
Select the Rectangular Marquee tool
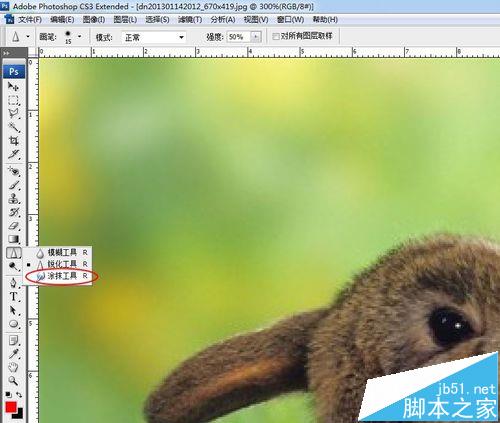[13, 100]
